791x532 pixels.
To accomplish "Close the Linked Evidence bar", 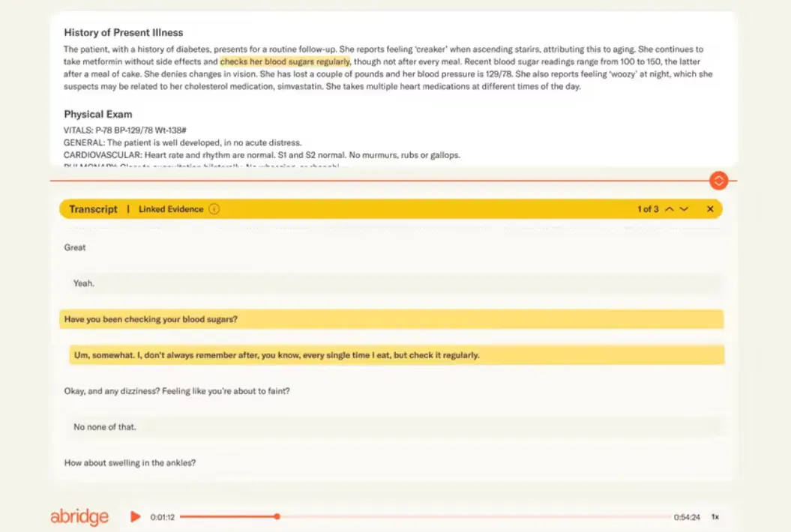I will tap(710, 209).
